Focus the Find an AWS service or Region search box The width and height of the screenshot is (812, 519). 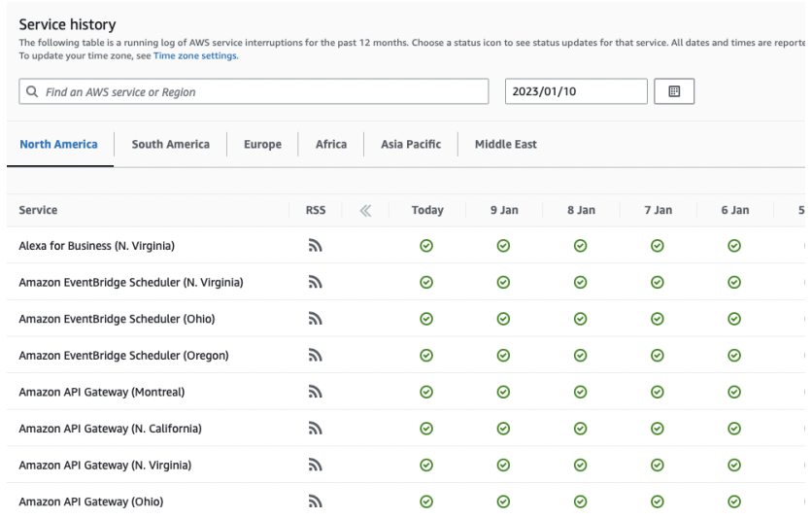(x=254, y=91)
